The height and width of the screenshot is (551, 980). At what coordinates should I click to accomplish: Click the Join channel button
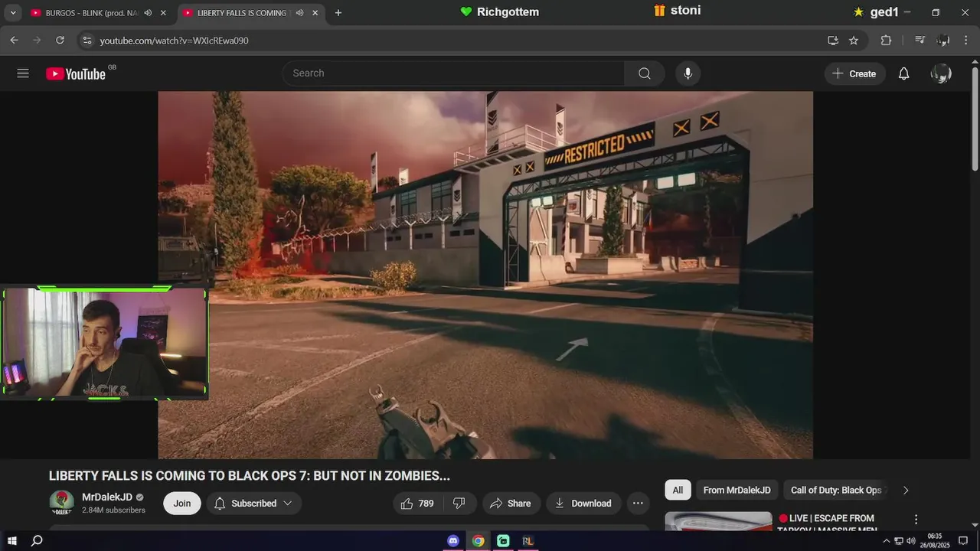click(x=182, y=504)
